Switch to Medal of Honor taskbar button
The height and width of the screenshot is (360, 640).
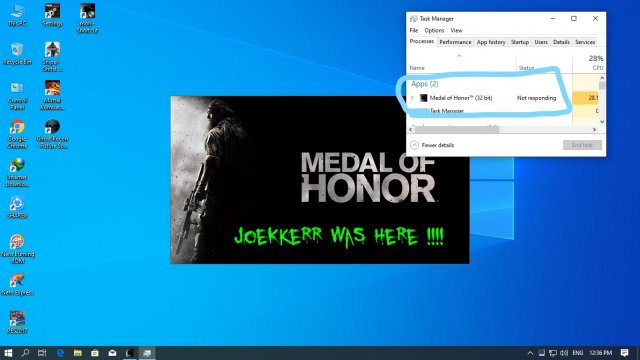130,353
